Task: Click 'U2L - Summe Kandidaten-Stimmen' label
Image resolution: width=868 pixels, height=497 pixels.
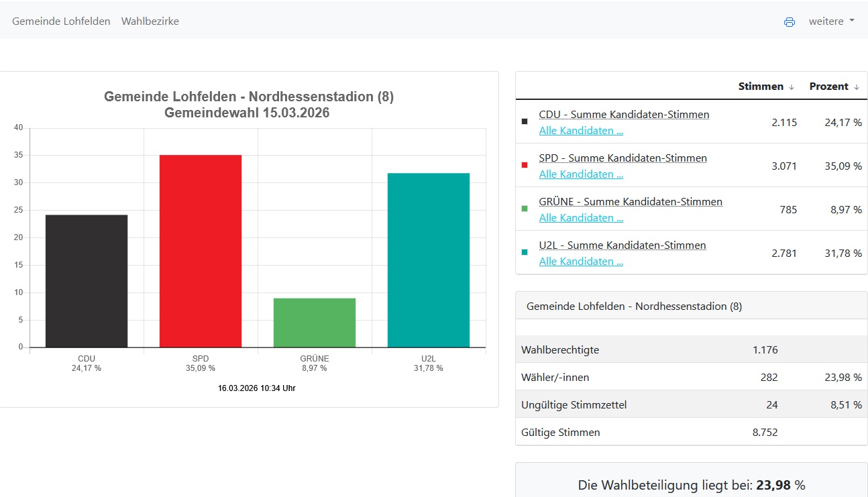Action: coord(622,245)
